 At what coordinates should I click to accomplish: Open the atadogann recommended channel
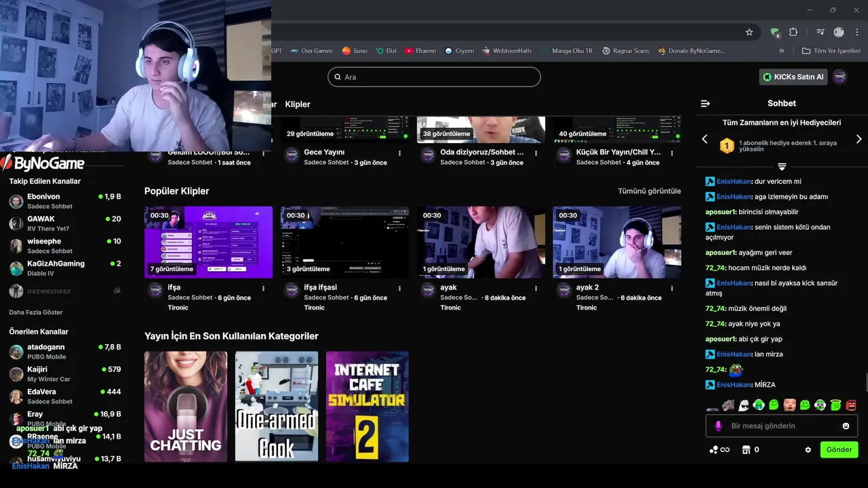(65, 351)
